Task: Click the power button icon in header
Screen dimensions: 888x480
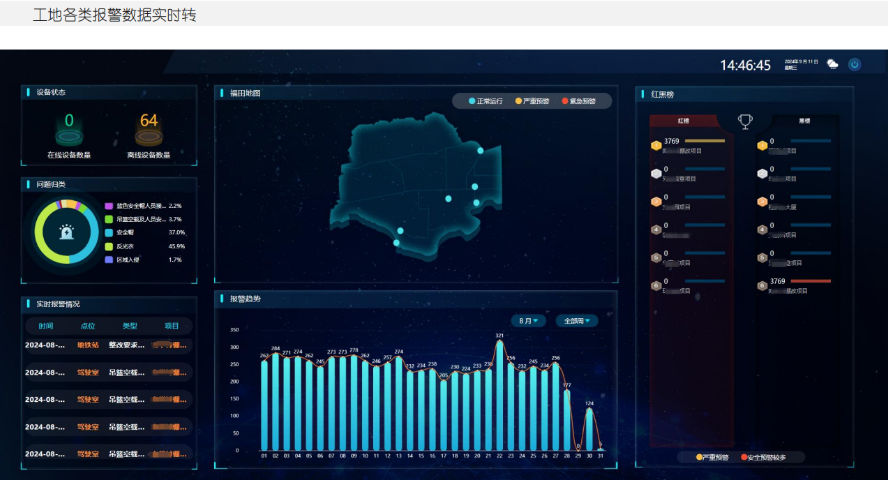Action: point(854,64)
